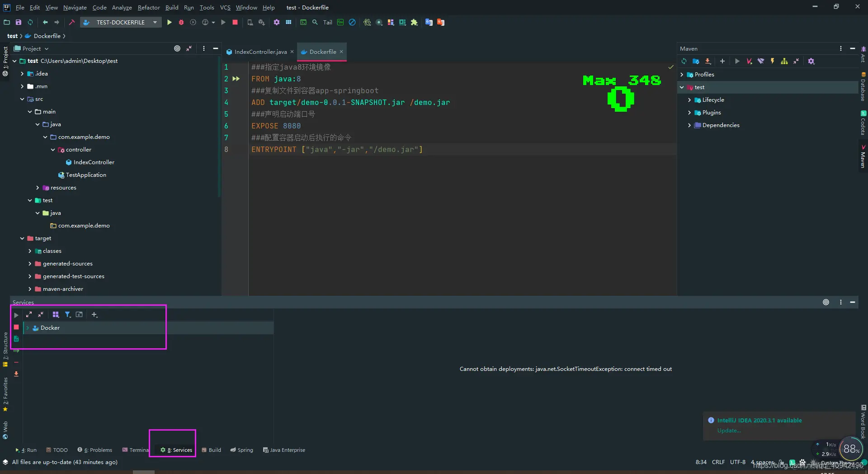868x474 pixels.
Task: Expand the Profiles node in Maven
Action: [682, 75]
